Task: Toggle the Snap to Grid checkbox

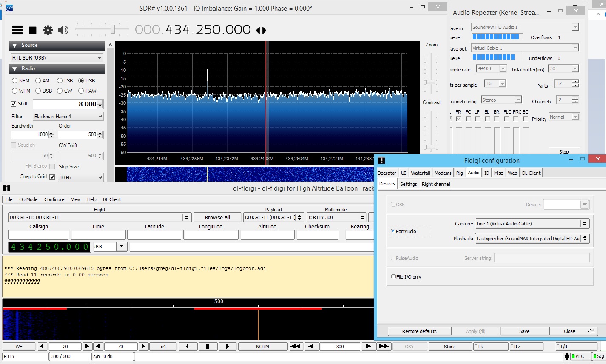Action: pyautogui.click(x=52, y=177)
